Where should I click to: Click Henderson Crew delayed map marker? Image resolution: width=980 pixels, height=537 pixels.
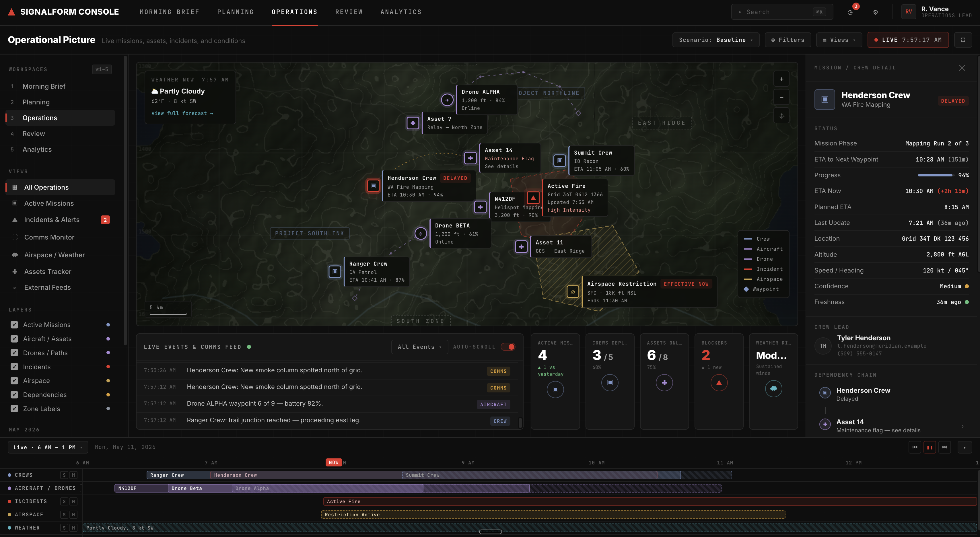(373, 186)
